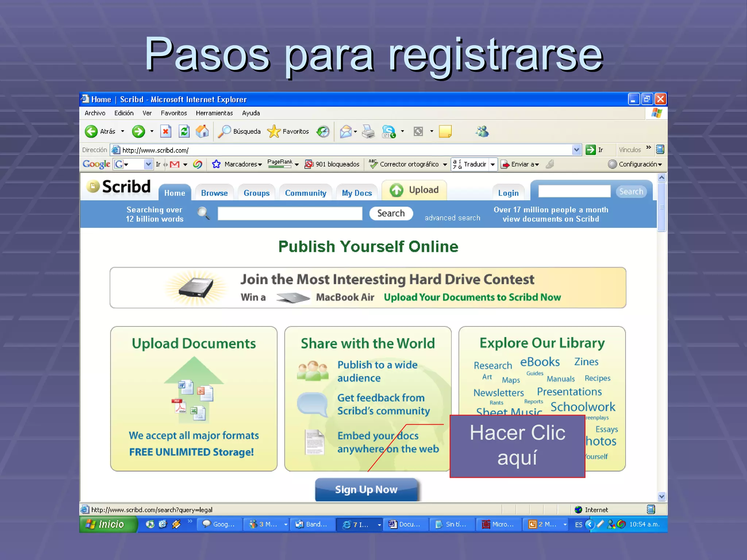Click the Configuración settings button

click(635, 164)
